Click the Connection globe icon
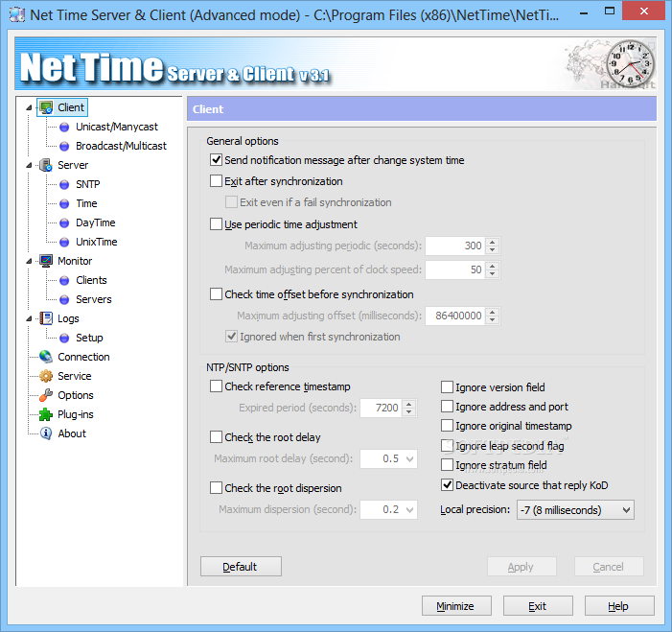 tap(46, 357)
